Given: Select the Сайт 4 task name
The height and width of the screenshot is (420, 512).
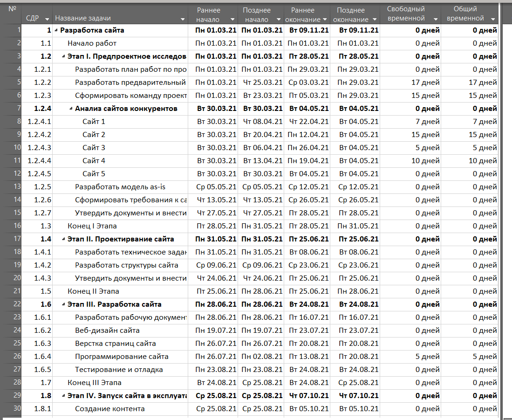Looking at the screenshot, I should coord(94,161).
